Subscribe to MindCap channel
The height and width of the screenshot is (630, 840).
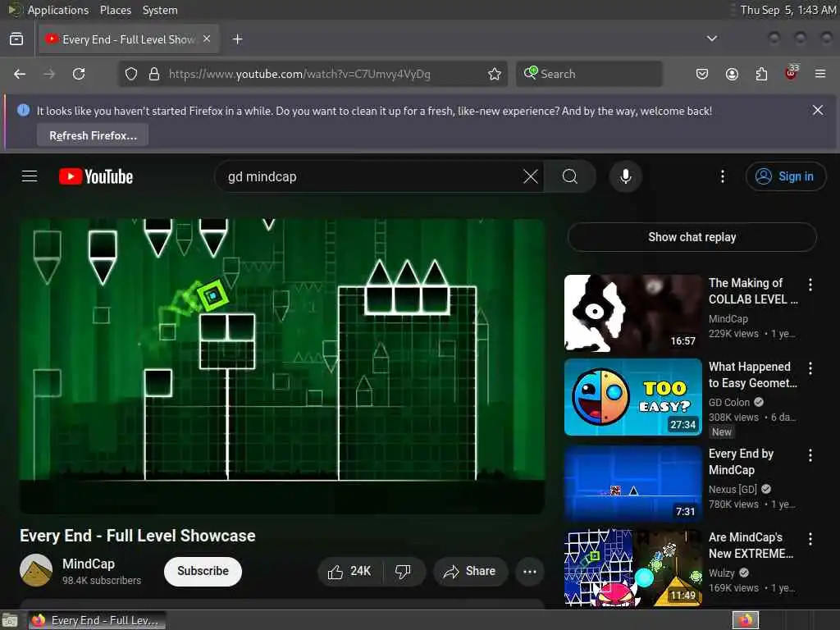click(x=203, y=572)
